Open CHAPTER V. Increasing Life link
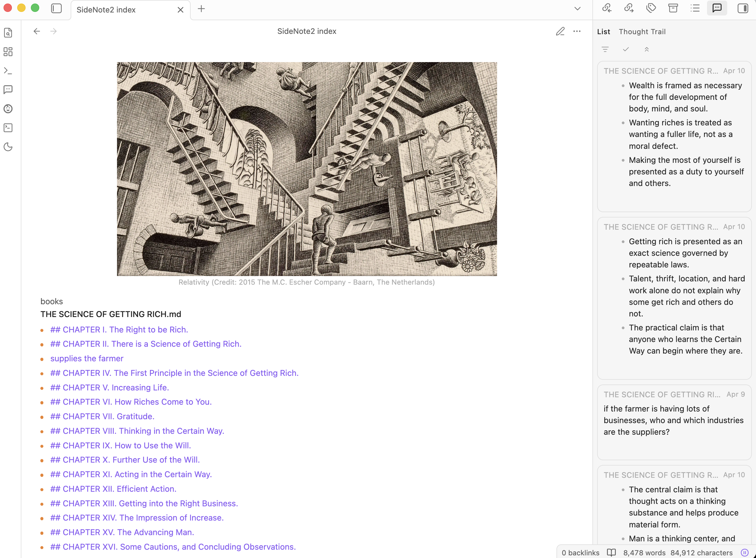Screen dimensions: 756x558 click(x=110, y=387)
